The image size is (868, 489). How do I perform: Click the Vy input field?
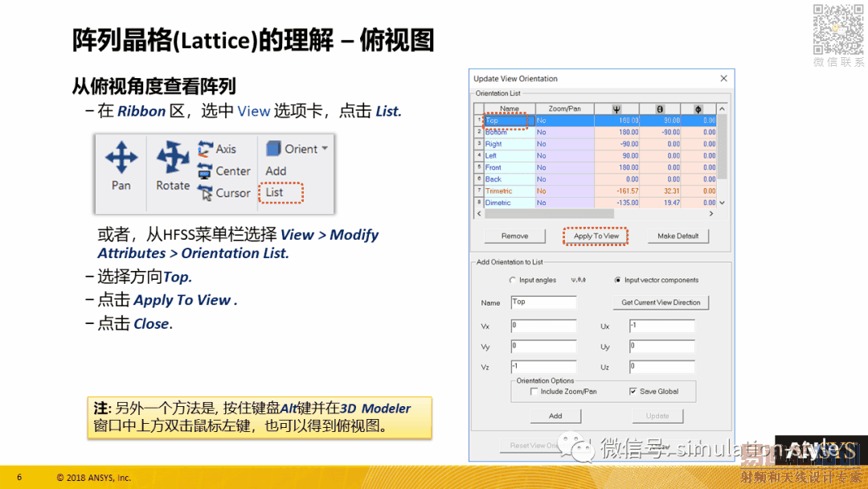[543, 347]
